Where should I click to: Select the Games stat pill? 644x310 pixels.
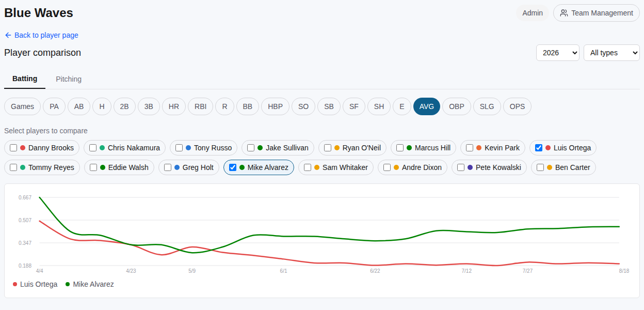pyautogui.click(x=23, y=106)
